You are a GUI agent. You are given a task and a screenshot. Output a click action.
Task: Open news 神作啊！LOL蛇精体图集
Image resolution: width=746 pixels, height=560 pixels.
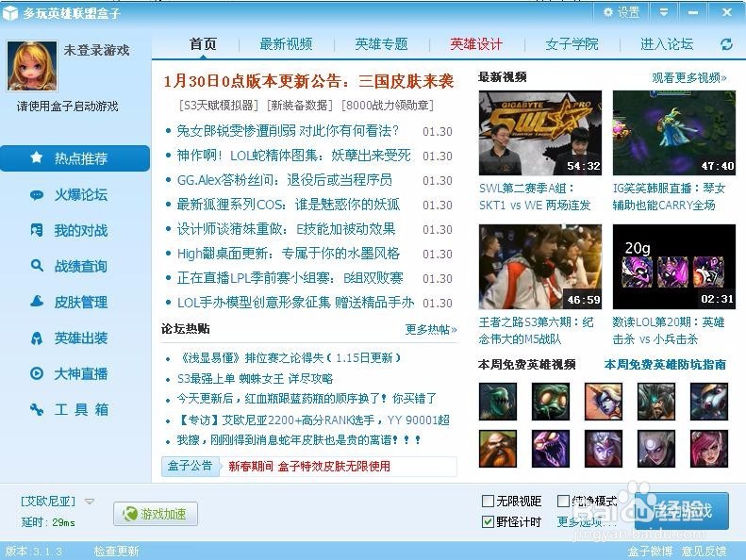[293, 156]
